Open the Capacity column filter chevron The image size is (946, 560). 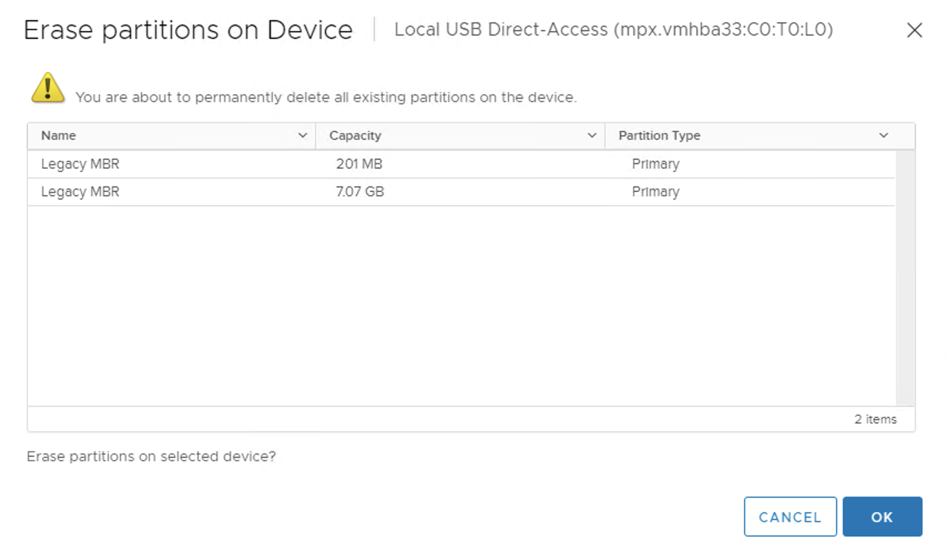592,135
